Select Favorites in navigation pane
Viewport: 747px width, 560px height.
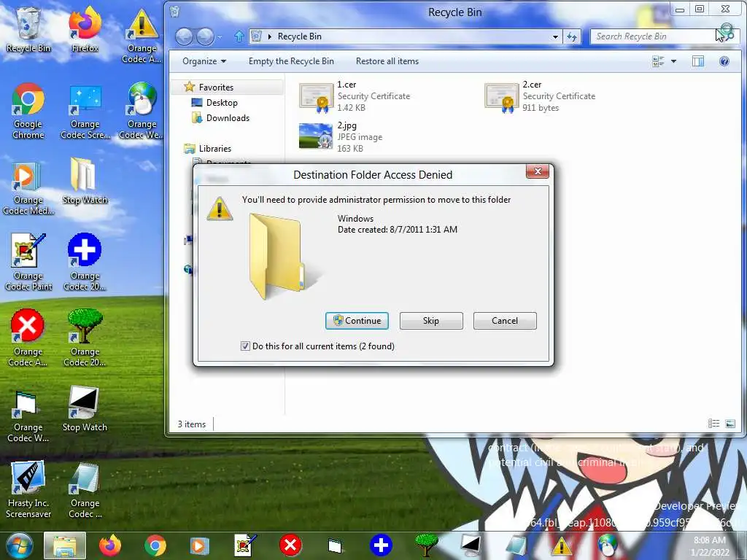click(x=216, y=87)
